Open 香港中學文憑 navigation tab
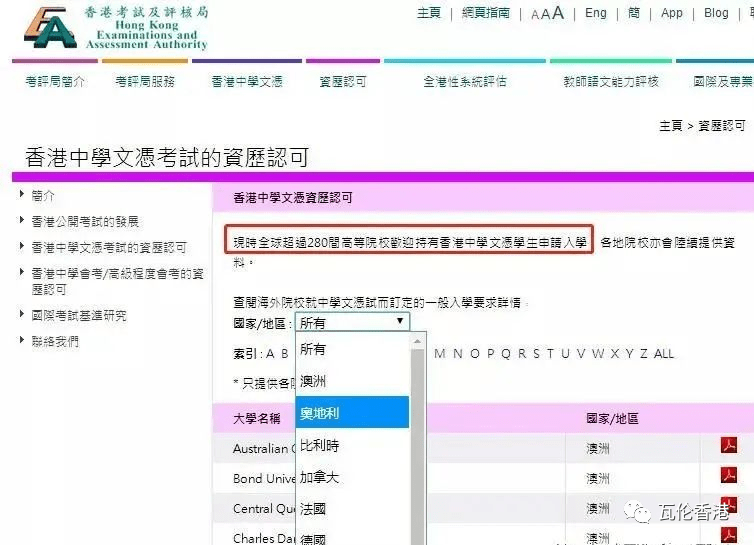Image resolution: width=754 pixels, height=545 pixels. point(246,82)
